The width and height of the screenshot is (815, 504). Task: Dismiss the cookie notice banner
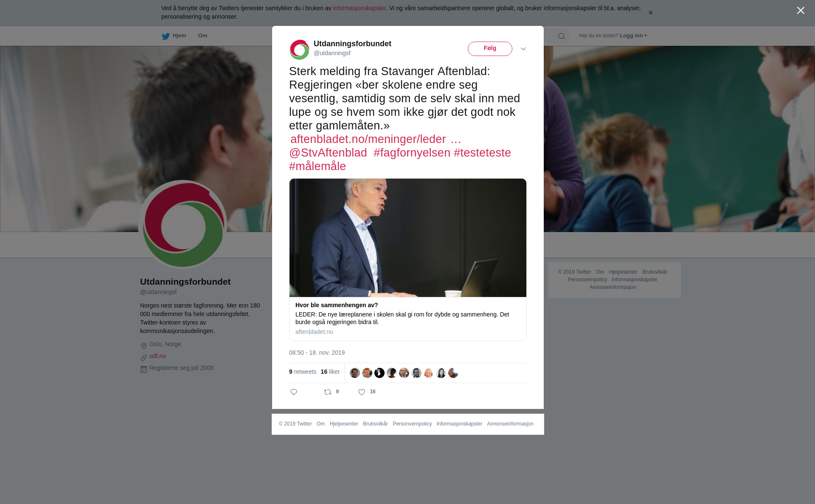[650, 13]
